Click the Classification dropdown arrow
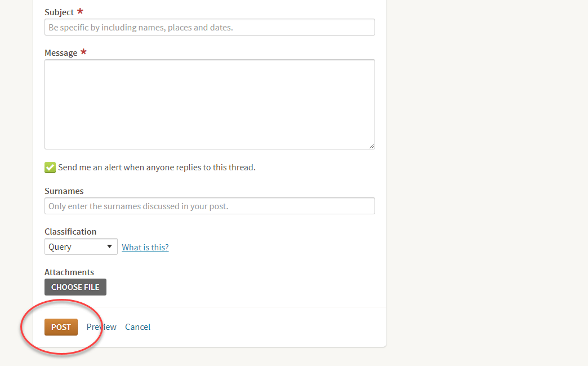Image resolution: width=588 pixels, height=366 pixels. click(x=110, y=246)
